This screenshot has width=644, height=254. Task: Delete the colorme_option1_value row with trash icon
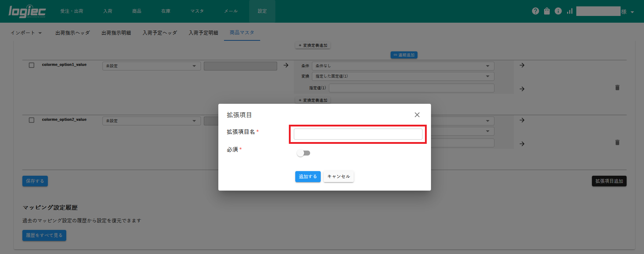pos(617,88)
